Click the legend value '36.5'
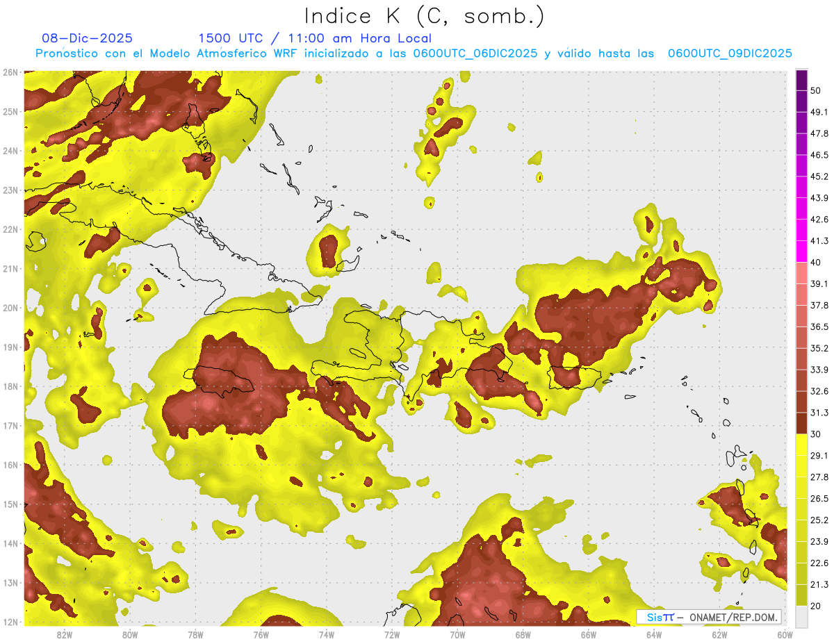 [819, 327]
